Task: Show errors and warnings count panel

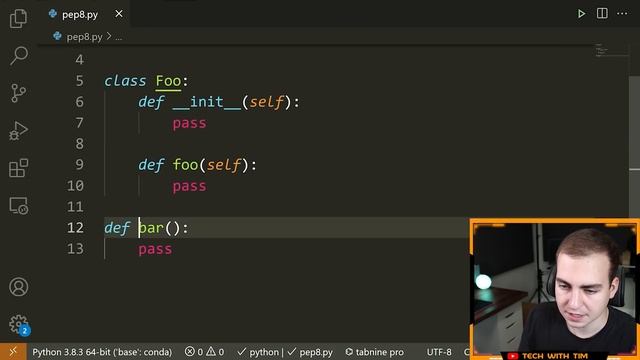Action: coord(204,352)
